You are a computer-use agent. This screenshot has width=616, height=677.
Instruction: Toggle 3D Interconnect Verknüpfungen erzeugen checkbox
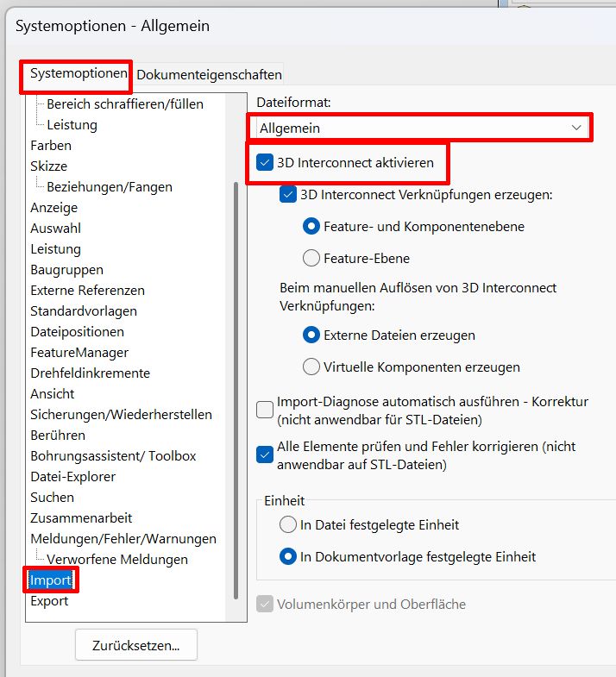click(288, 195)
